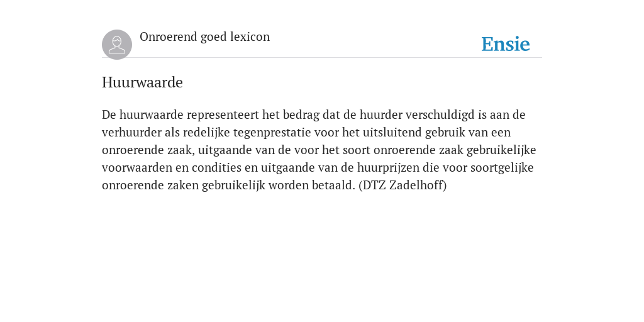Viewport: 644px width, 322px height.
Task: Open the Ensie logo link
Action: tap(506, 44)
